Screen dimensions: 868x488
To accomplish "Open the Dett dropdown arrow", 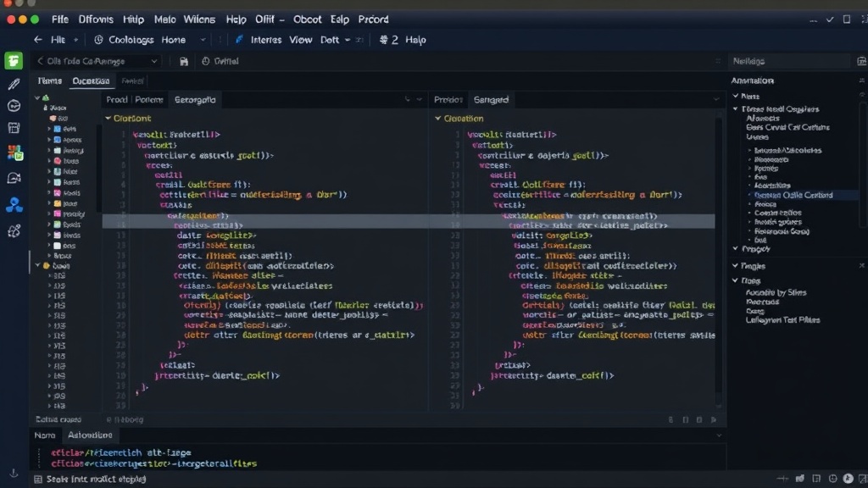I will point(347,40).
